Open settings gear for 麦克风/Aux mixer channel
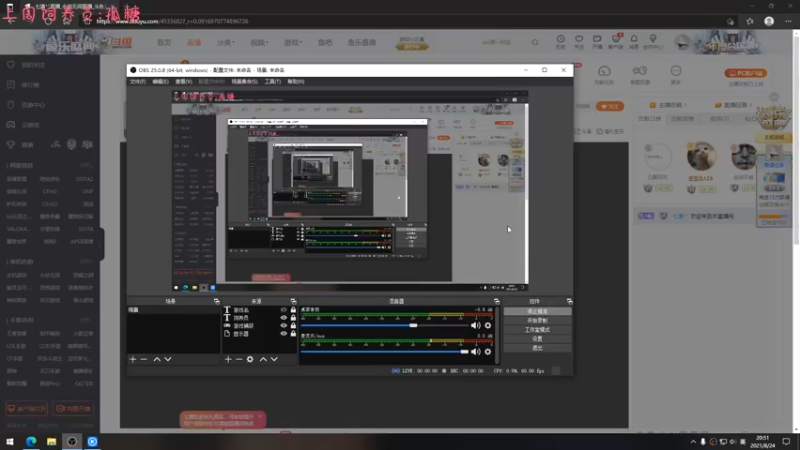The height and width of the screenshot is (450, 800). click(488, 352)
